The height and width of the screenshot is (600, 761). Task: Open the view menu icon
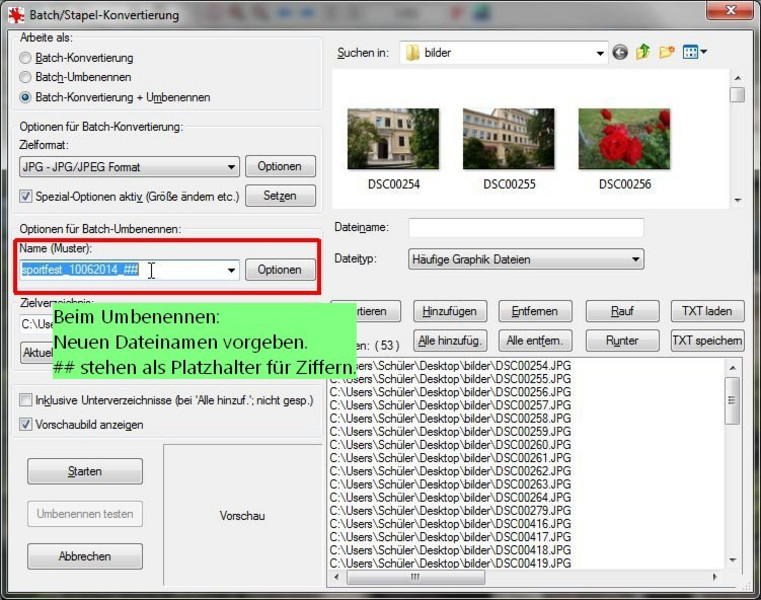(695, 53)
